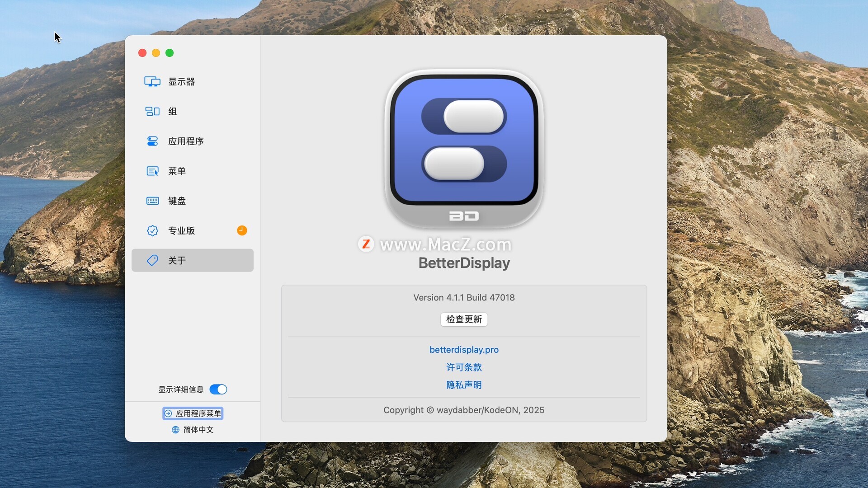The image size is (868, 488).
Task: Open the betterdisplay.pro link
Action: coord(464,350)
